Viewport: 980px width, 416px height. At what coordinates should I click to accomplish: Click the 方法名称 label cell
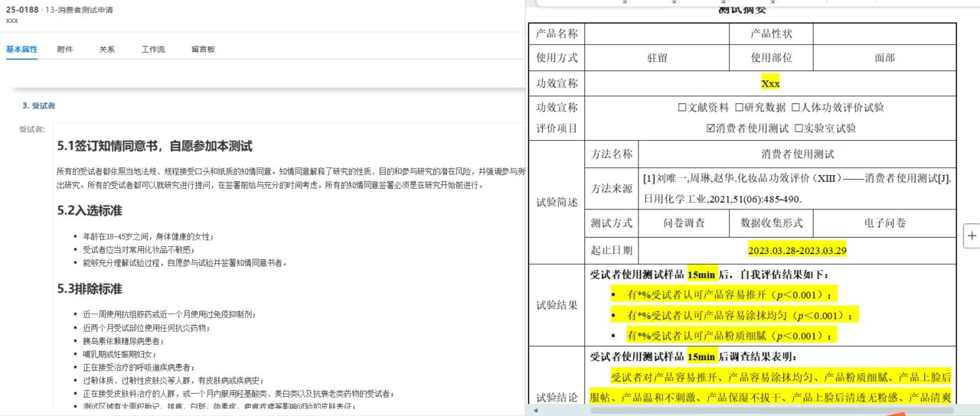[612, 154]
